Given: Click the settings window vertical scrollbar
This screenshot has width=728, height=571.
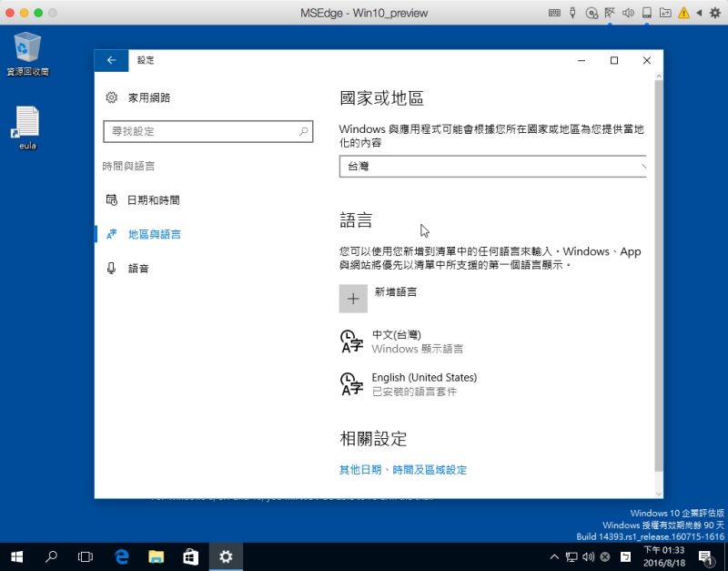Looking at the screenshot, I should (659, 276).
